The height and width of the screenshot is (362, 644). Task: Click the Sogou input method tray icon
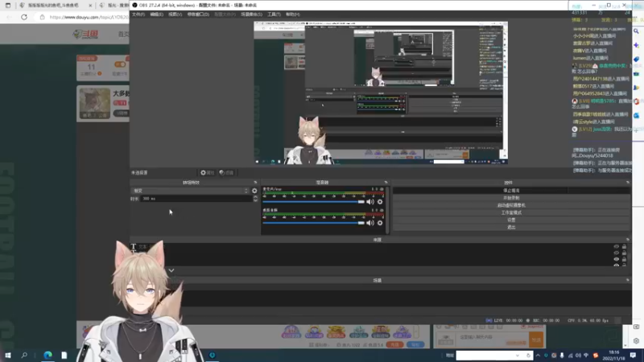[x=596, y=356]
